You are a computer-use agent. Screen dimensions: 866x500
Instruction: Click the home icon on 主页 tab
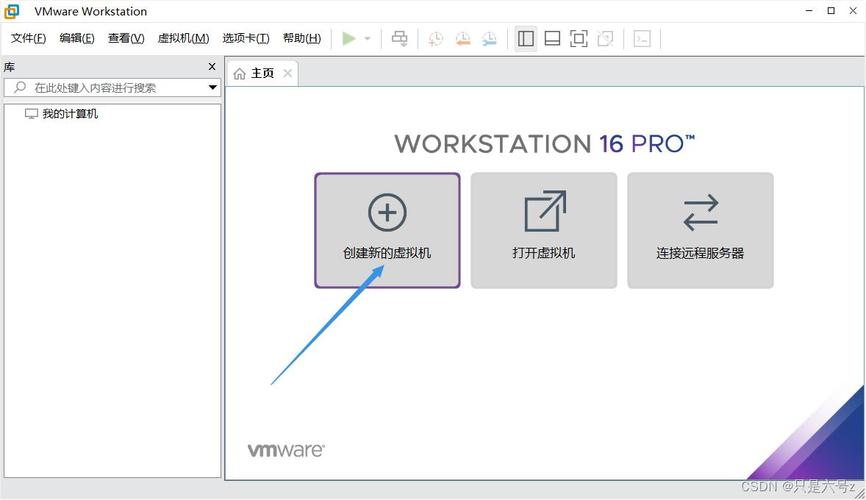click(x=239, y=74)
